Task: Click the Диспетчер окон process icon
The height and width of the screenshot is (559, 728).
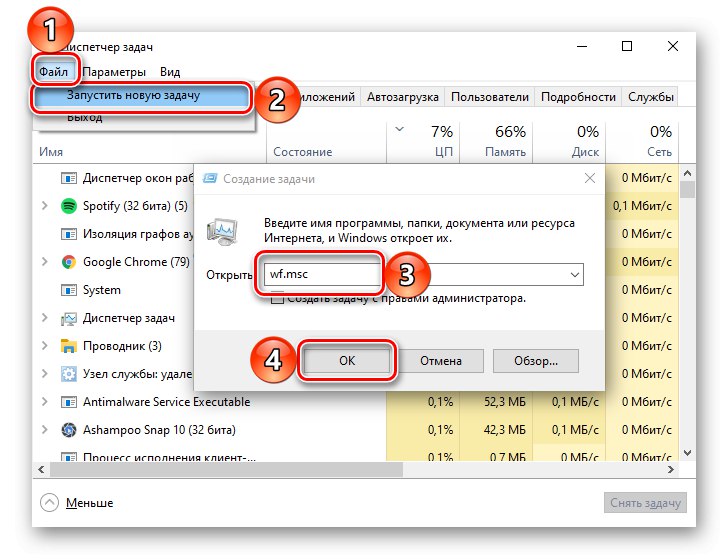Action: 69,178
